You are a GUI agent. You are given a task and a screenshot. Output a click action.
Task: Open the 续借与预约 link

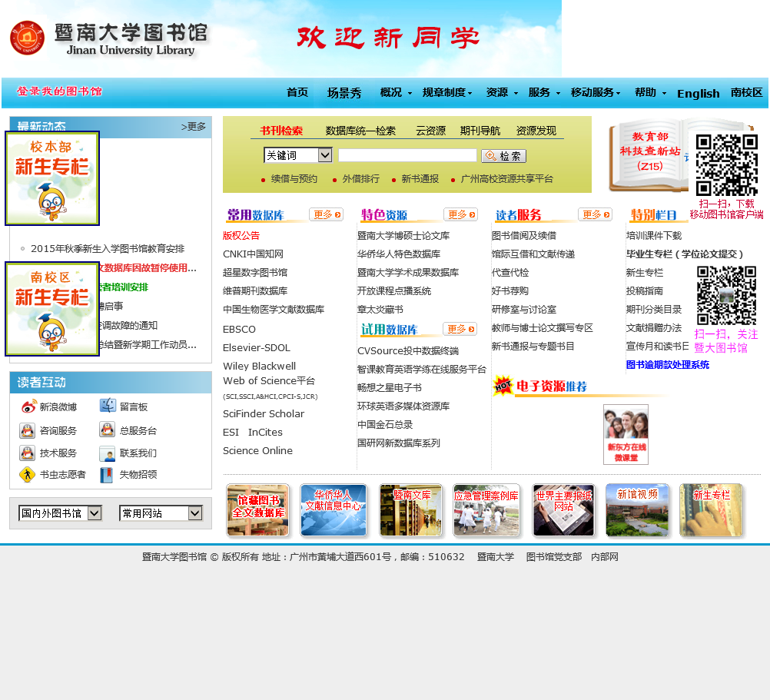294,179
